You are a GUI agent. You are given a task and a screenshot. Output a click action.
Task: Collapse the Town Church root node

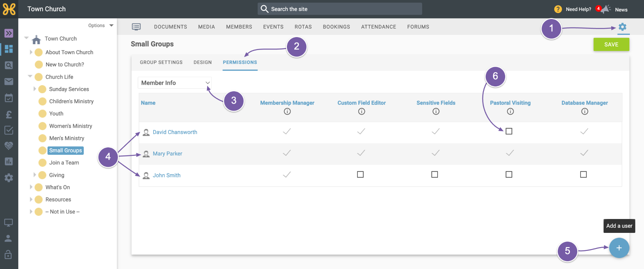click(x=26, y=38)
